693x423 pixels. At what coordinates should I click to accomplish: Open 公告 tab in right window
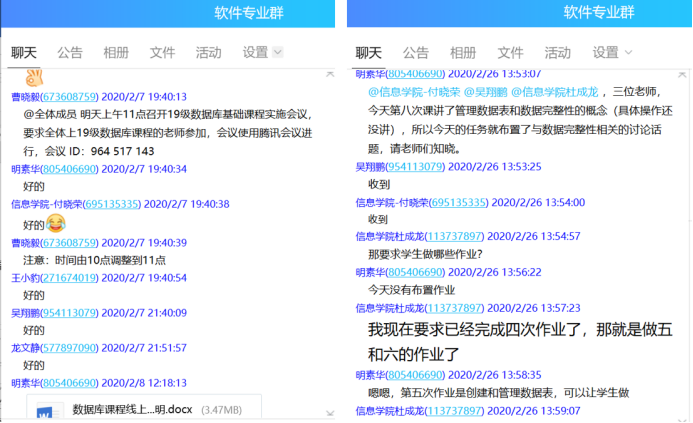point(415,53)
